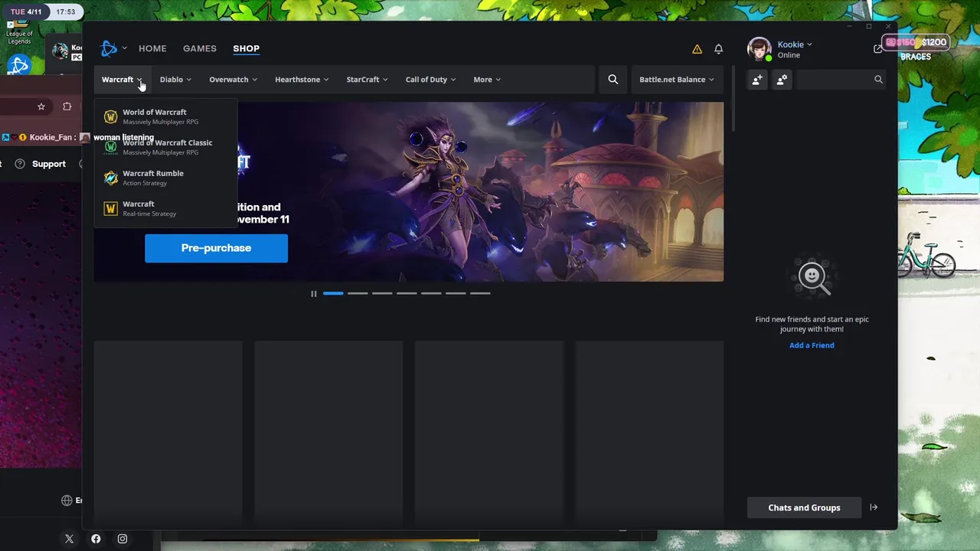
Task: Open the Instagram social icon
Action: [122, 539]
